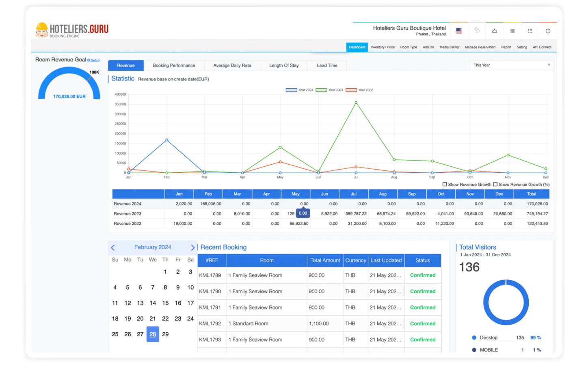The height and width of the screenshot is (368, 588).
Task: Enable Show Revenue Growth checkbox
Action: 445,185
